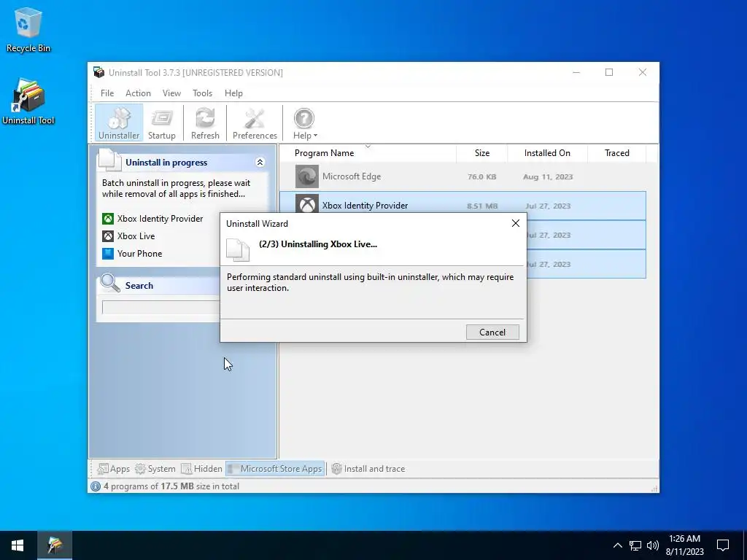
Task: Click the Xbox Identity Provider sidebar icon
Action: [x=108, y=219]
